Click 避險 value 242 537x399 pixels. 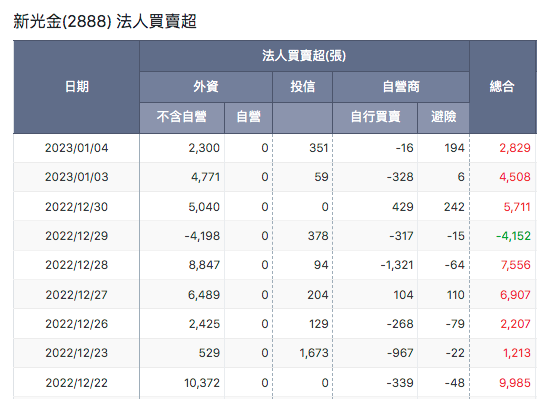point(454,207)
